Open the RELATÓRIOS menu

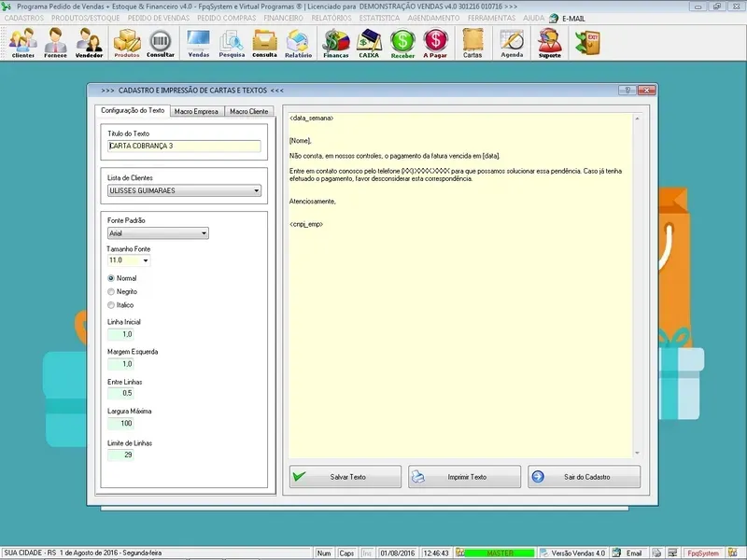coord(331,18)
